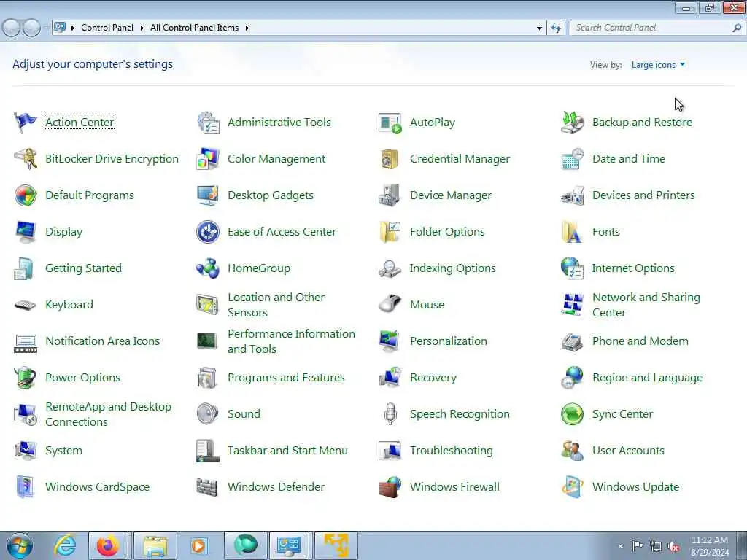Open Location and Other Sensors link
The width and height of the screenshot is (747, 560).
(x=276, y=305)
